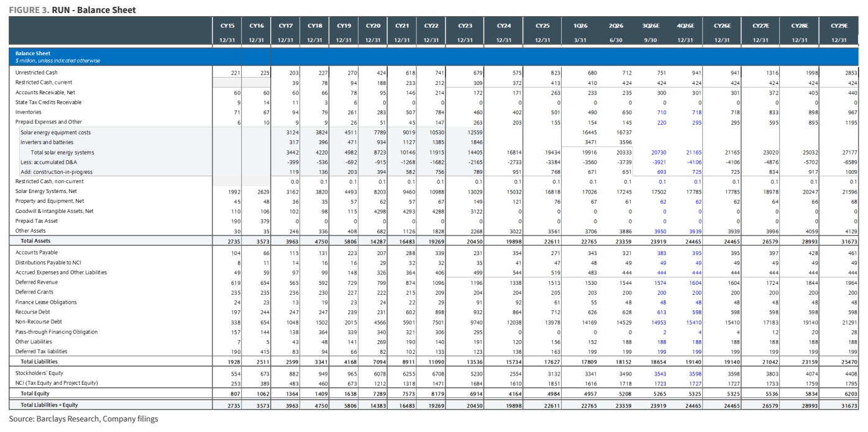Click the "Total Liabilities + Equity" row label
The height and width of the screenshot is (432, 868).
49,405
